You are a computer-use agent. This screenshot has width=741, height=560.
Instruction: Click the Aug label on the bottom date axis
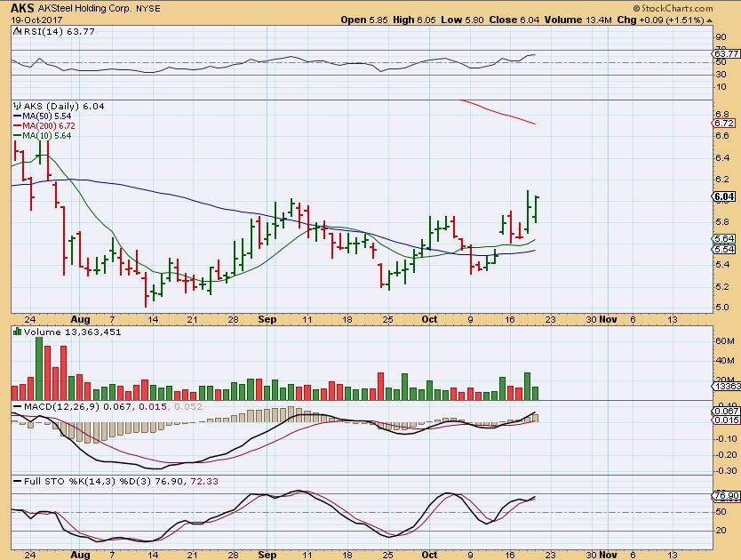80,555
